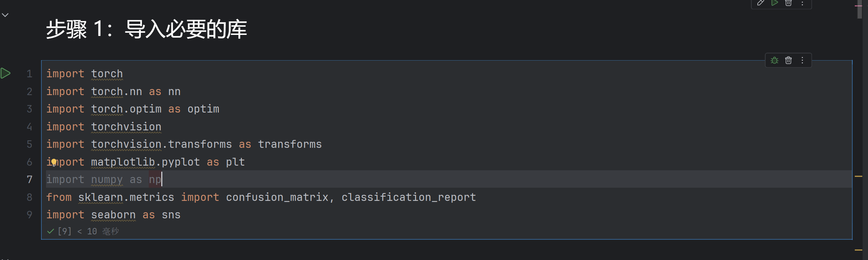The height and width of the screenshot is (260, 868).
Task: Click line number 7 in the gutter
Action: click(30, 180)
